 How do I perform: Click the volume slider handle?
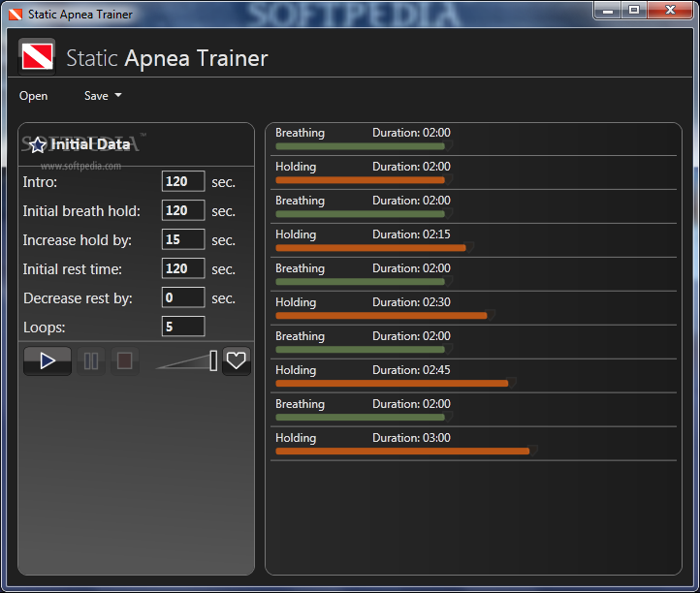tap(213, 360)
